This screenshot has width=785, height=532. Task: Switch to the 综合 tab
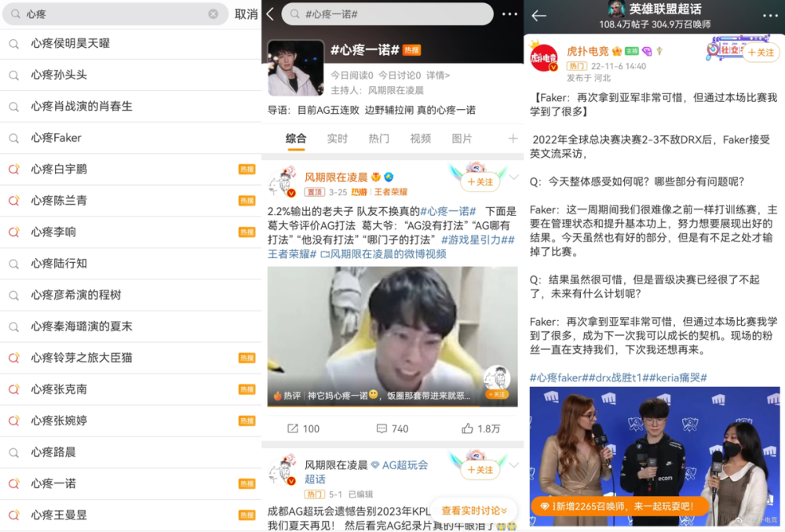pyautogui.click(x=295, y=139)
